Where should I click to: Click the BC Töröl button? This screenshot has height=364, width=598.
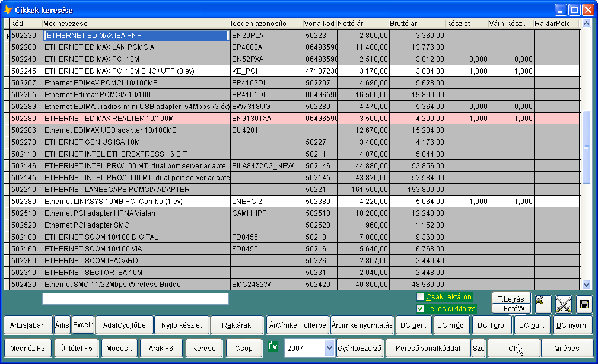coord(492,325)
